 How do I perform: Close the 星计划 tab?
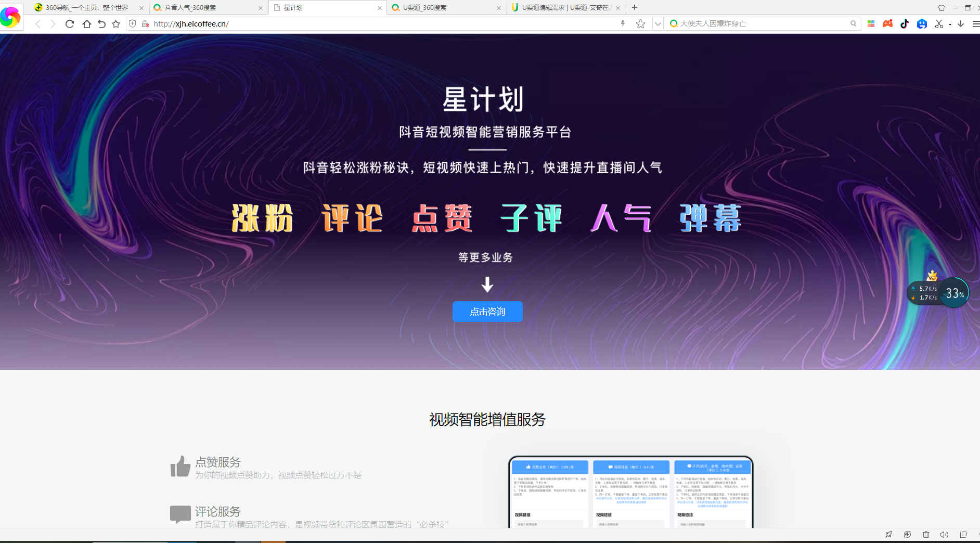pos(380,8)
